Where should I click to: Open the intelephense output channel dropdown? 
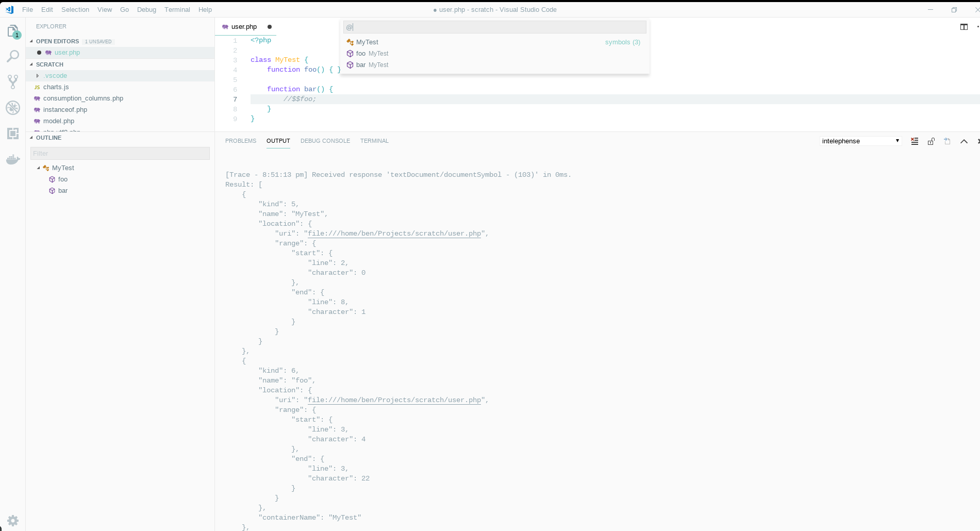[860, 141]
